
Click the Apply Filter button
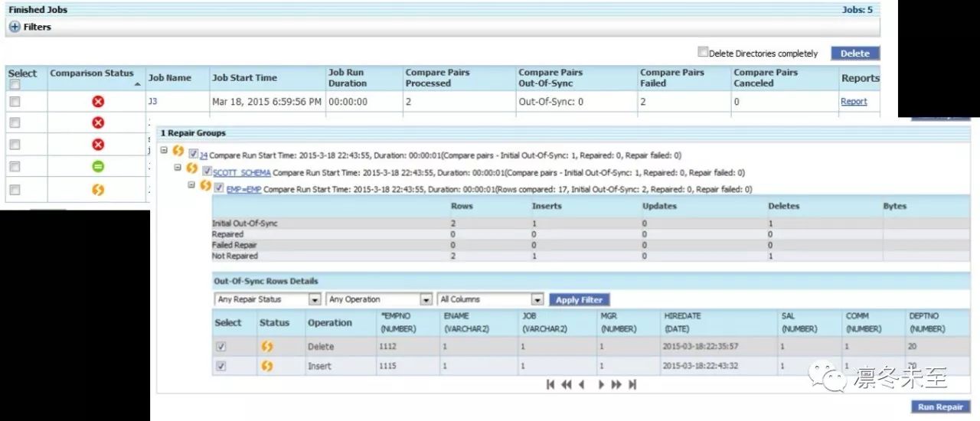580,300
